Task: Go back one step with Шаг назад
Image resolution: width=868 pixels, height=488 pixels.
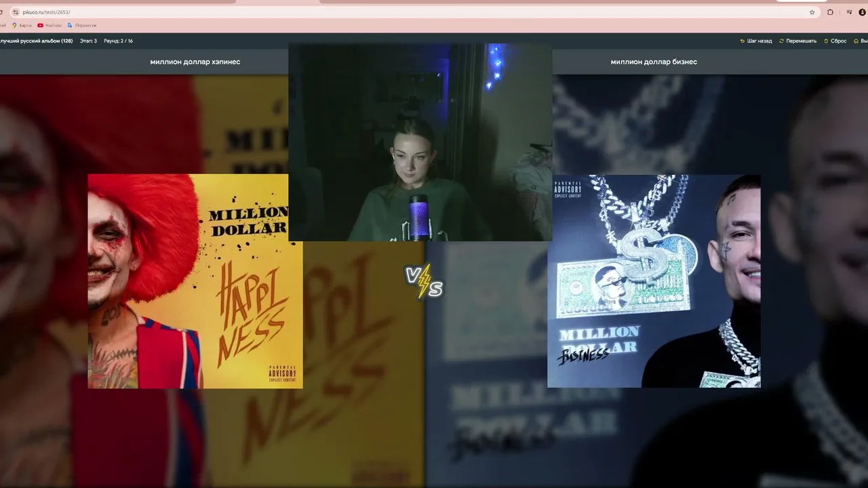Action: (756, 41)
